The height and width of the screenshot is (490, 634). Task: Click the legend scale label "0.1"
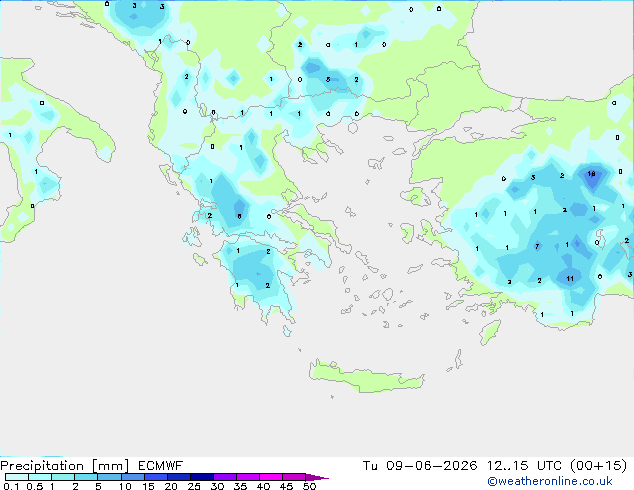click(11, 486)
